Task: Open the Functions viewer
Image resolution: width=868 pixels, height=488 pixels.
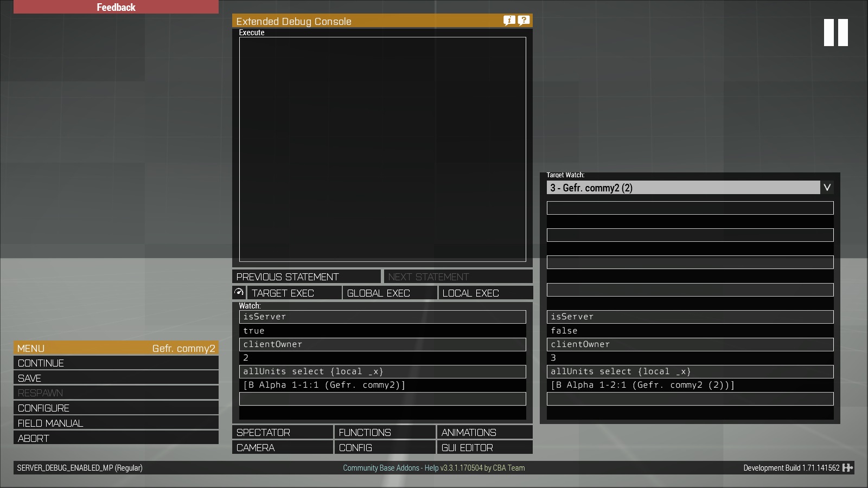Action: pos(385,432)
